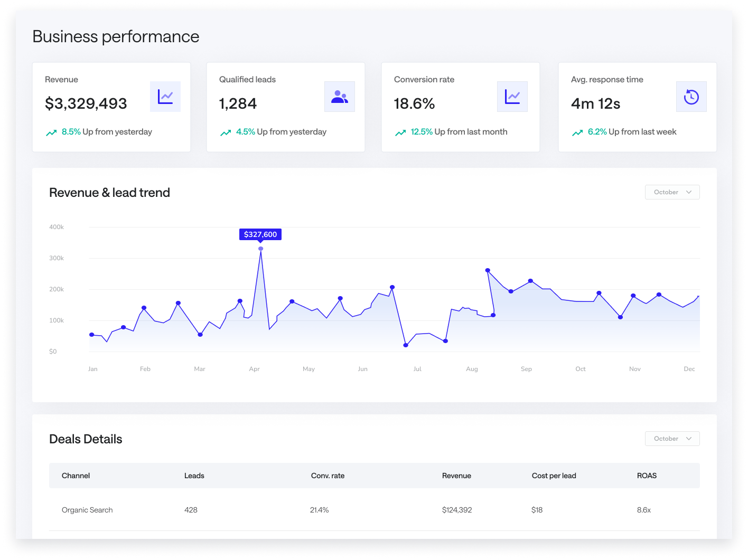Click the Qualified leads people icon
Screen dimensions: 748x560
pyautogui.click(x=340, y=97)
